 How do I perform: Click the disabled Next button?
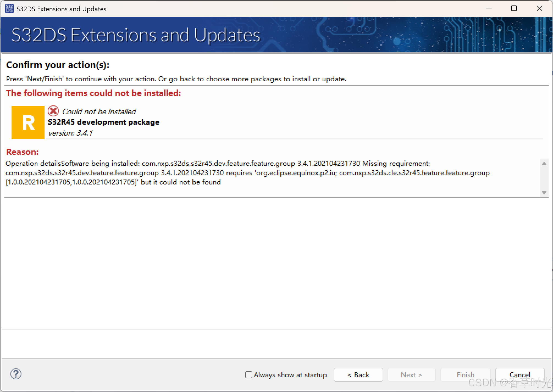(x=411, y=375)
